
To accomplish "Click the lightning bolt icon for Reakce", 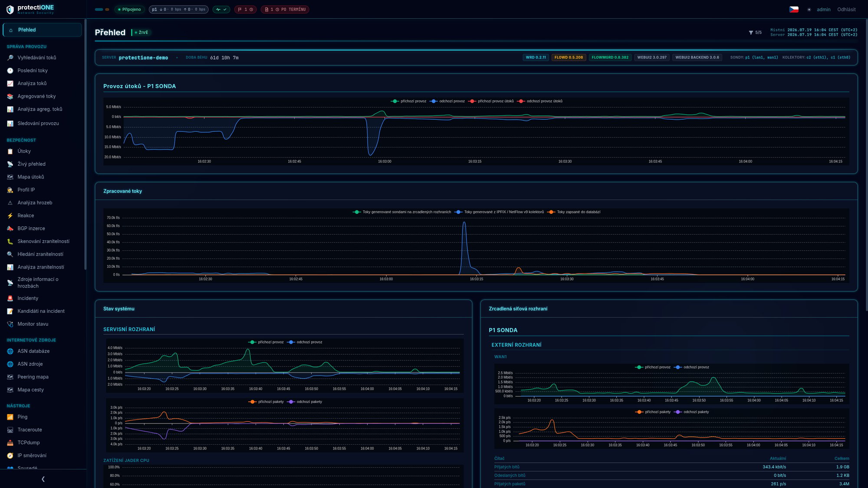I will pos(10,216).
